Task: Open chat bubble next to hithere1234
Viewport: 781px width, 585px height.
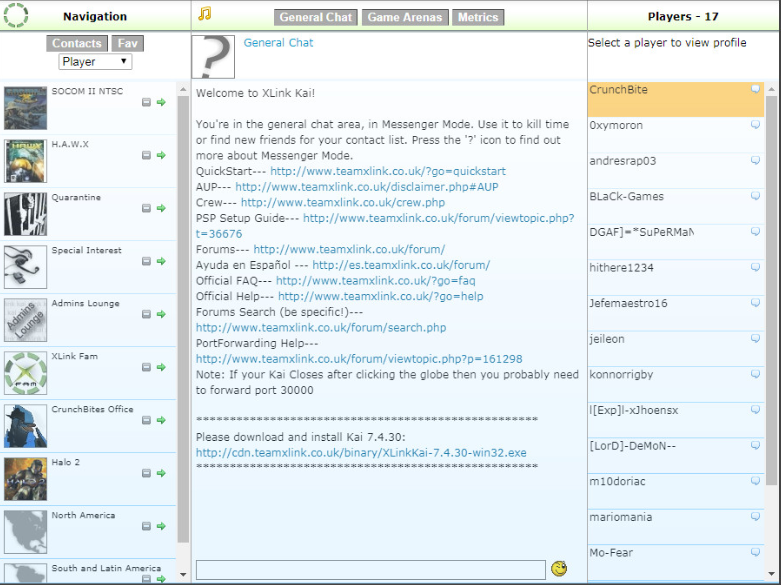Action: (x=756, y=267)
